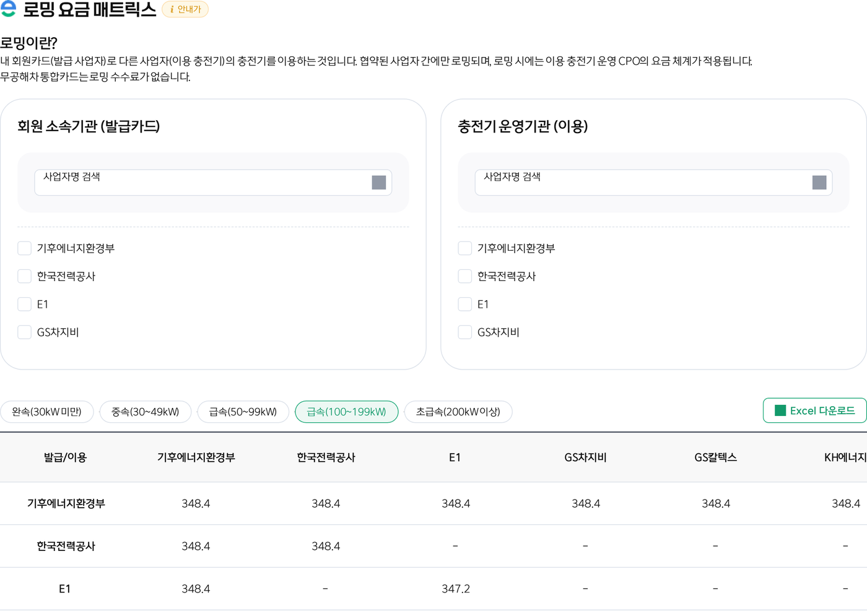Click the 기후에너지환경부 column header

click(196, 458)
